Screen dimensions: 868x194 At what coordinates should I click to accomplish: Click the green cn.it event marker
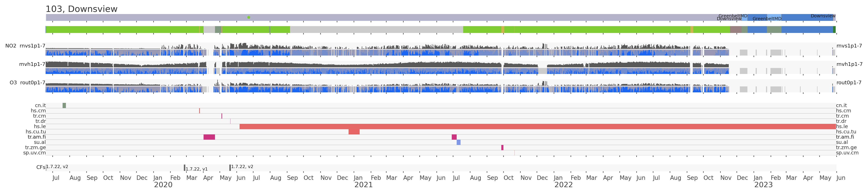(x=64, y=105)
